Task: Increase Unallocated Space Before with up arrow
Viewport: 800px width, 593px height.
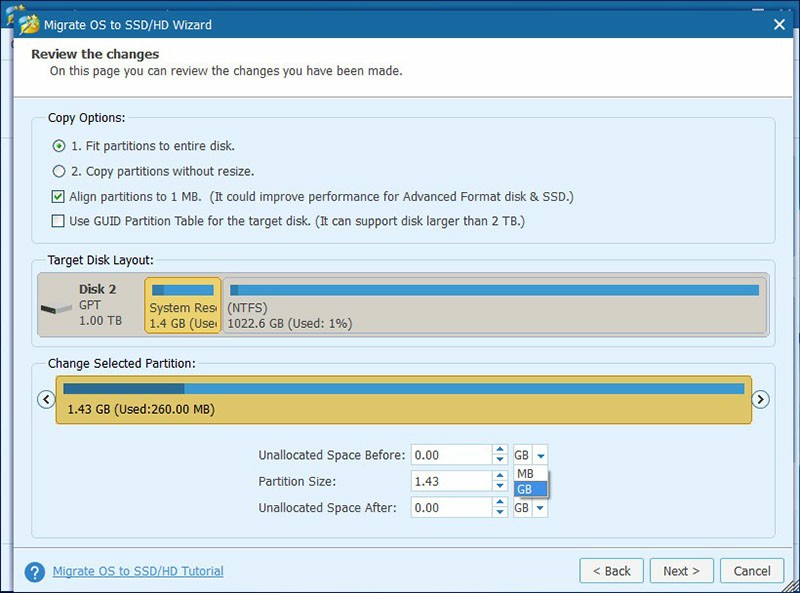Action: [x=500, y=450]
